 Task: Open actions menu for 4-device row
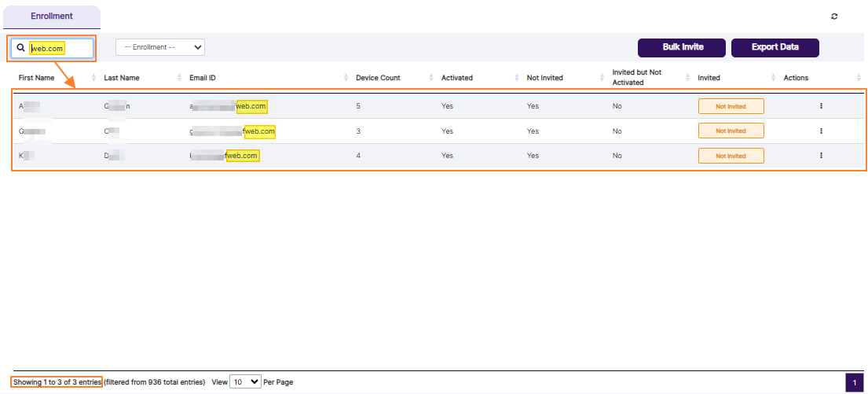coord(821,156)
